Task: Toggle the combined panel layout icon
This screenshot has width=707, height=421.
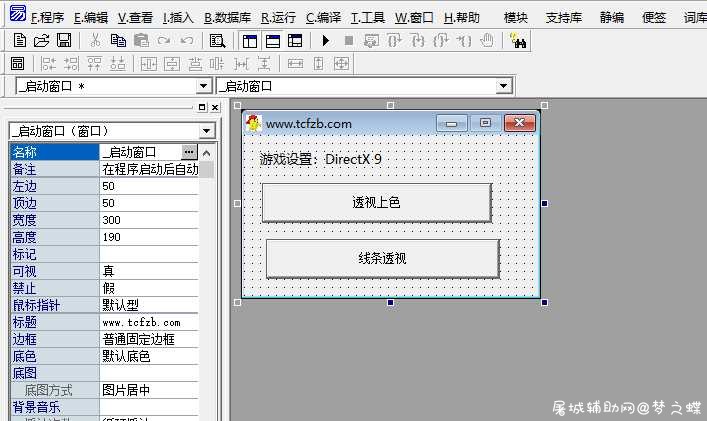Action: click(295, 41)
